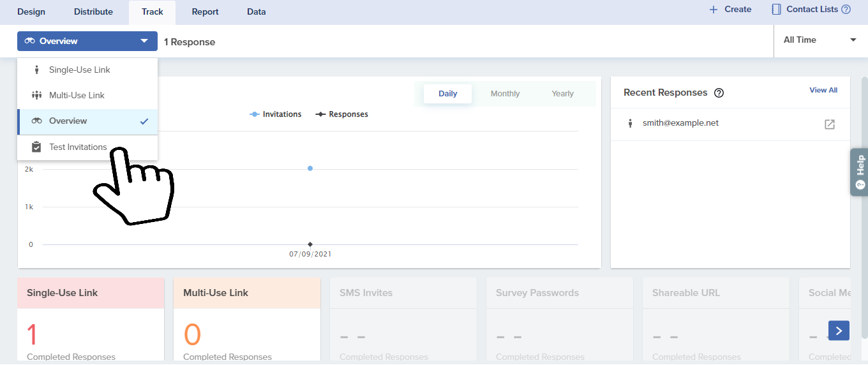Screen dimensions: 868x365
Task: Toggle Responses series in chart legend
Action: (342, 114)
